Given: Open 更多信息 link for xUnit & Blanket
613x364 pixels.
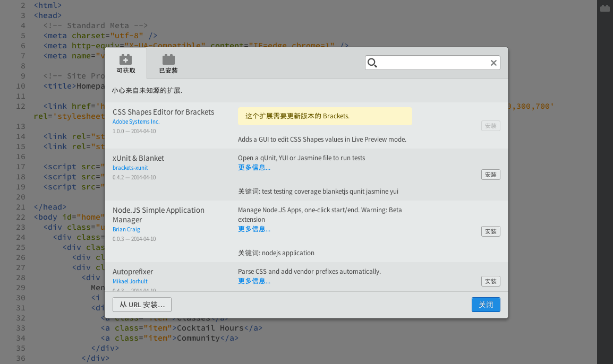Looking at the screenshot, I should 254,168.
